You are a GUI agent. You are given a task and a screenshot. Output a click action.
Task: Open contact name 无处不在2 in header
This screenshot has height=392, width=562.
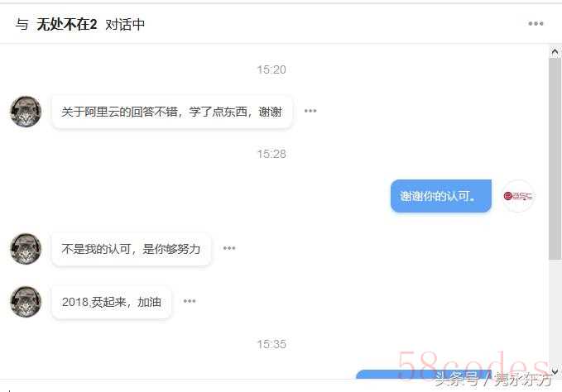(x=67, y=24)
